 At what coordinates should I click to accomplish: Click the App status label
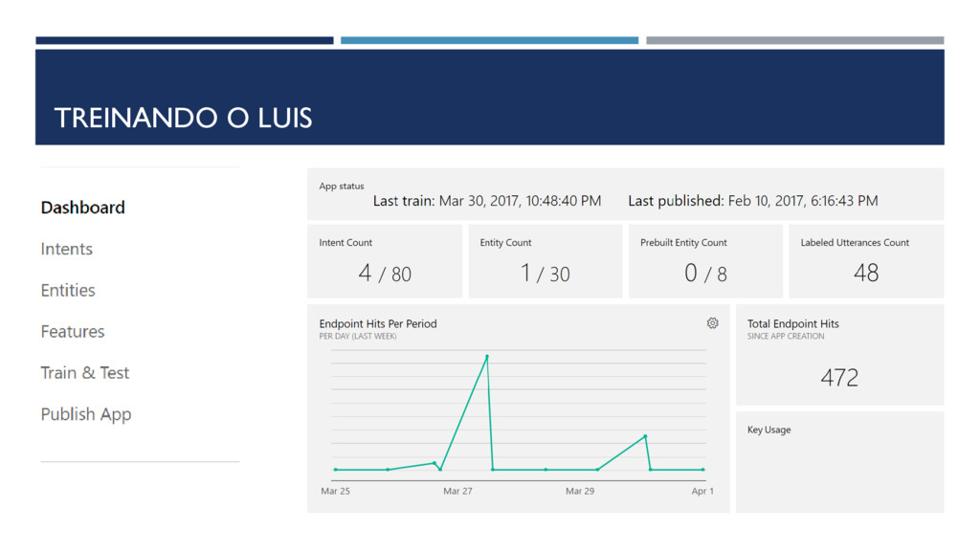point(342,187)
